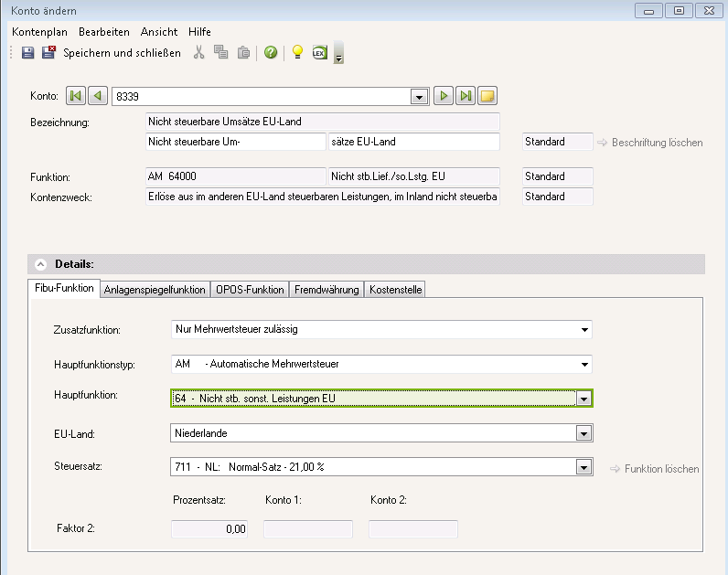Open the Konto number dropdown arrow
This screenshot has width=728, height=575.
(x=420, y=97)
